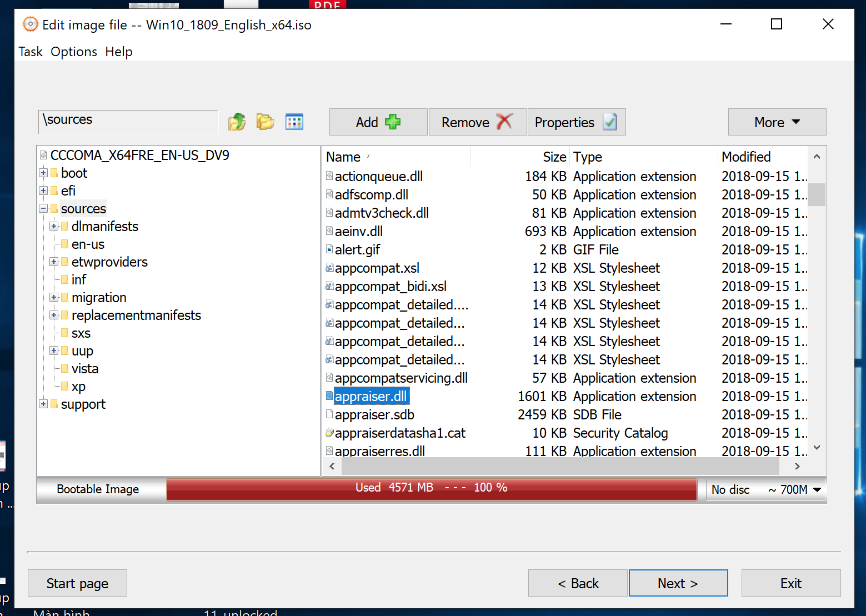Collapse the sources folder node
The height and width of the screenshot is (616, 866).
43,209
